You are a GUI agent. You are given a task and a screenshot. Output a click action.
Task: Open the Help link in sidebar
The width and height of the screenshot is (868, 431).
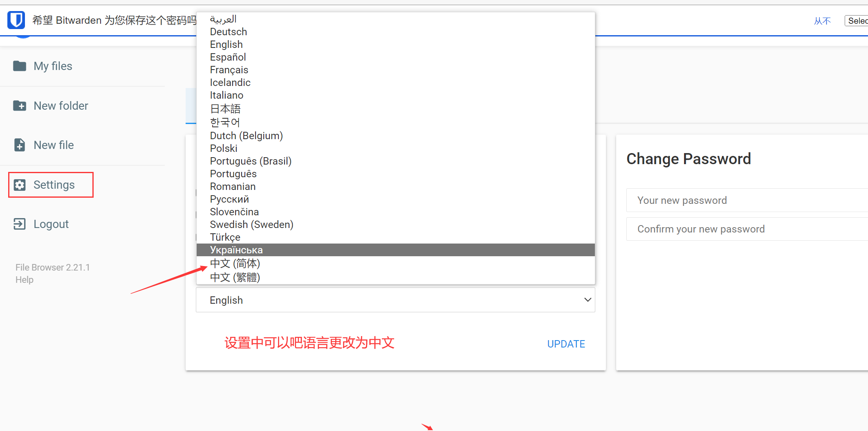pos(25,280)
